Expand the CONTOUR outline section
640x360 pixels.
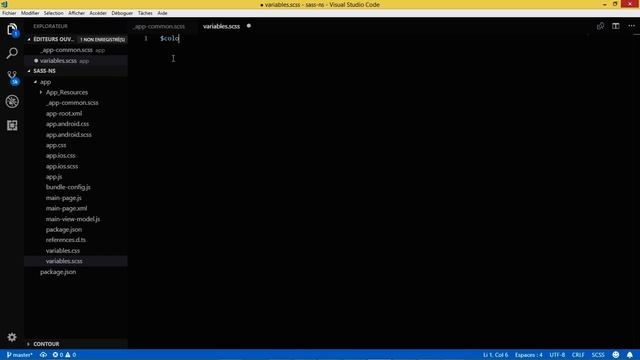[x=29, y=344]
